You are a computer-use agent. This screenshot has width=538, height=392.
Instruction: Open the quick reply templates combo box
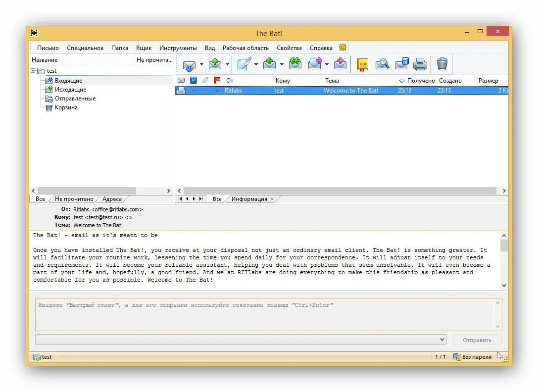(x=241, y=340)
